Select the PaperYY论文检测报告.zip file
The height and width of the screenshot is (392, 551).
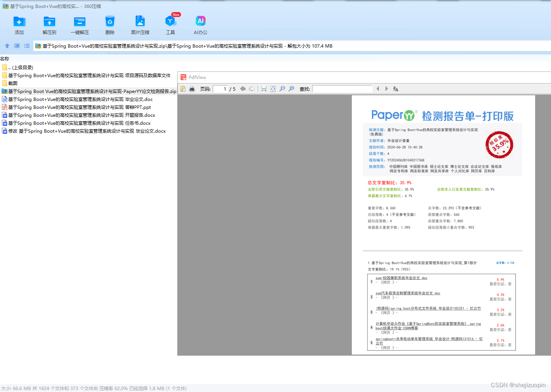pos(89,91)
